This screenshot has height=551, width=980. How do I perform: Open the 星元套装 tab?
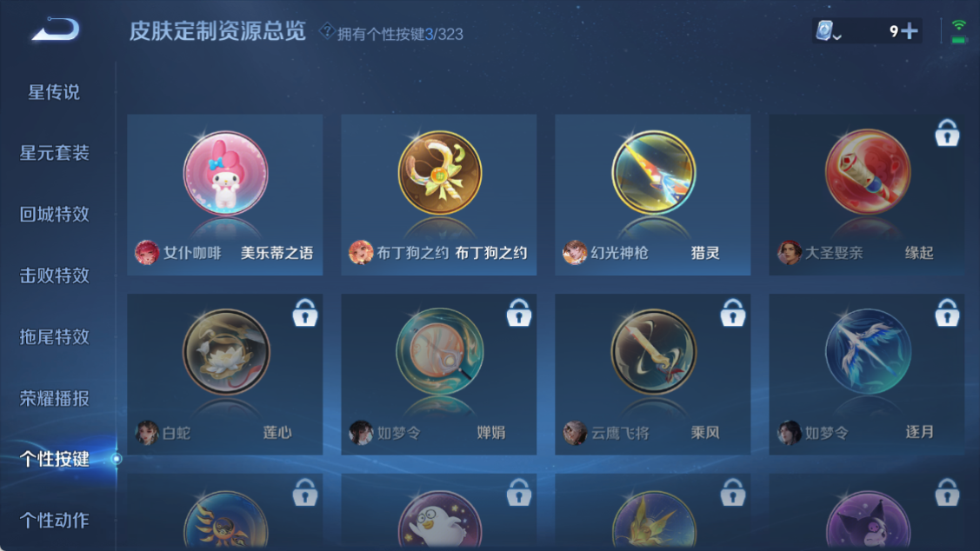click(x=55, y=153)
